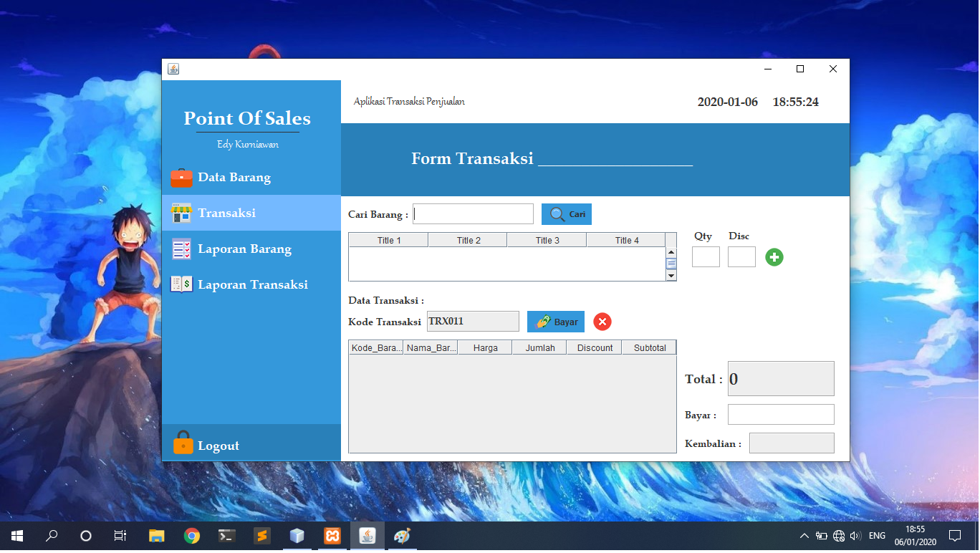
Task: Click the search table scrollbar thumb
Action: click(x=671, y=264)
